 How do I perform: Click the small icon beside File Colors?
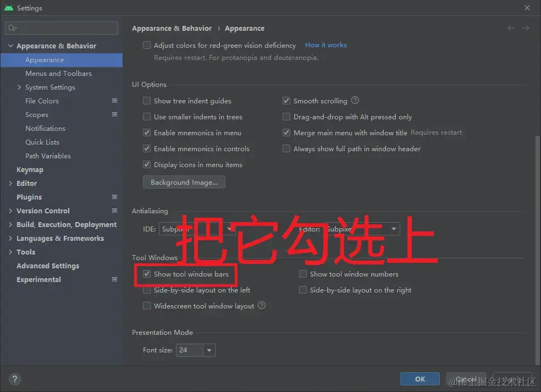click(x=114, y=101)
